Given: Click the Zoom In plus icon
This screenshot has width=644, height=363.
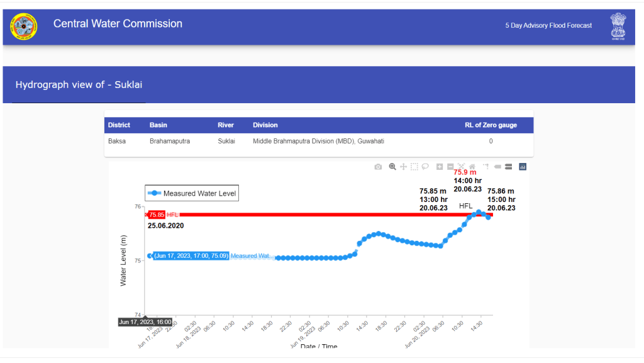Looking at the screenshot, I should click(440, 167).
